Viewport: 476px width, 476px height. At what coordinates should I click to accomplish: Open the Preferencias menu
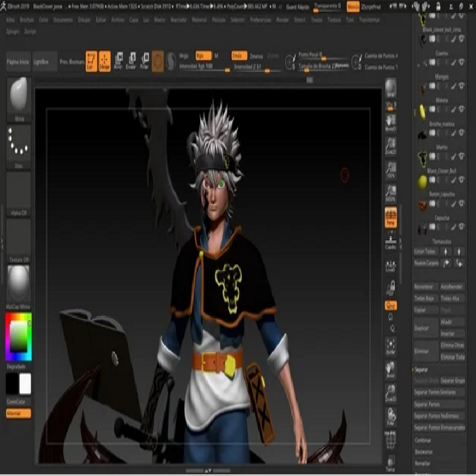pos(261,20)
